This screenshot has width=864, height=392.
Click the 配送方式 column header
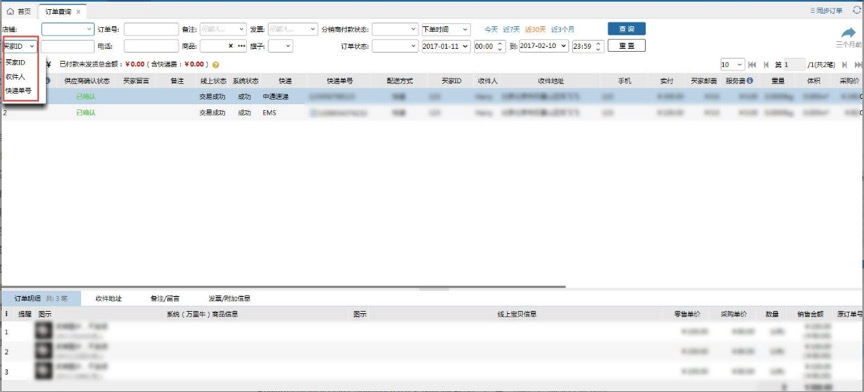pos(399,80)
